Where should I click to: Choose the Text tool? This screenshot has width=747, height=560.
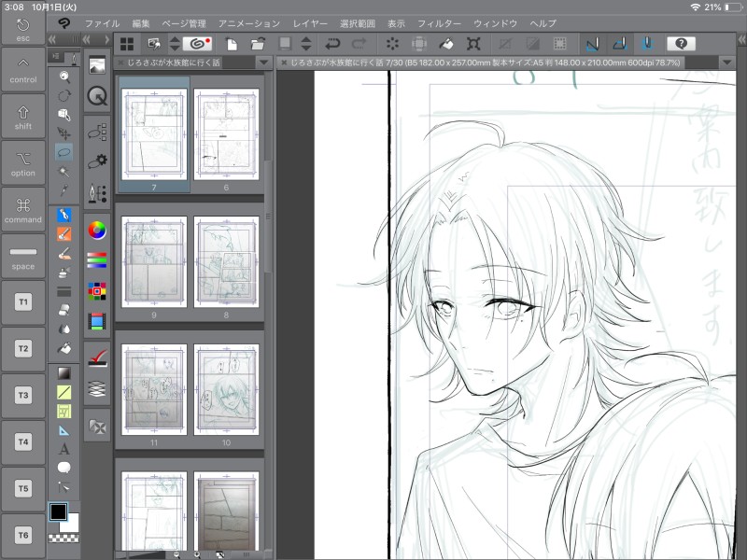click(63, 449)
